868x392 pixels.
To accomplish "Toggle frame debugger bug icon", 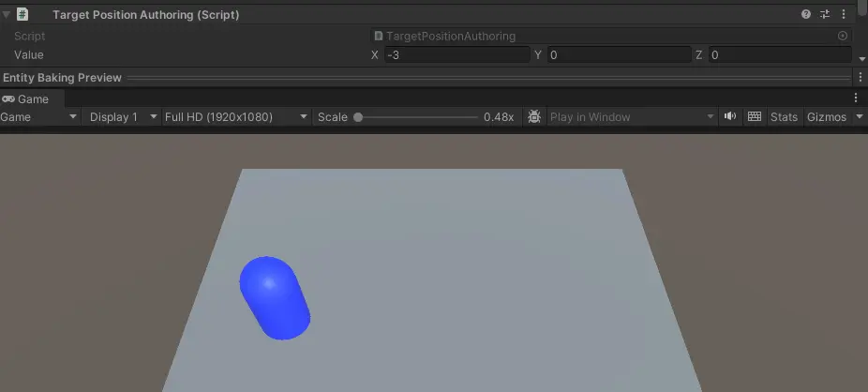I will tap(534, 117).
